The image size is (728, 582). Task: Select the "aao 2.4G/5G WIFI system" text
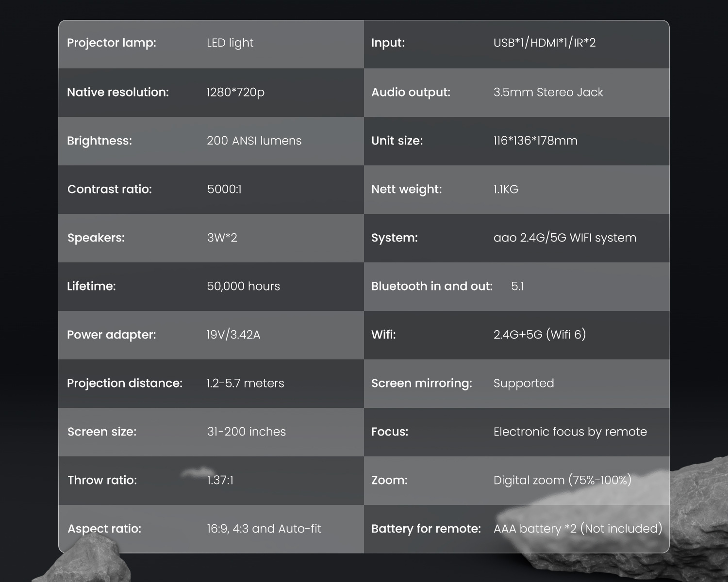pos(564,238)
